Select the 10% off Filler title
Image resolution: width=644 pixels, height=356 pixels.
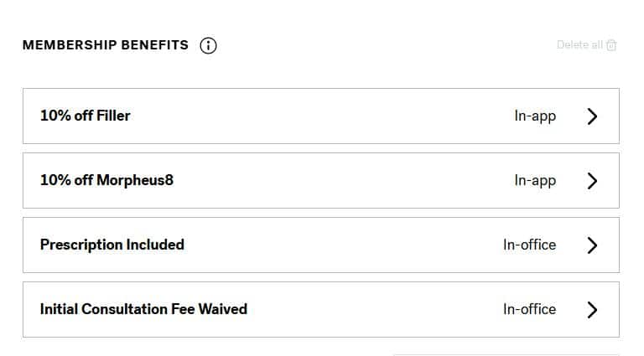pos(86,116)
